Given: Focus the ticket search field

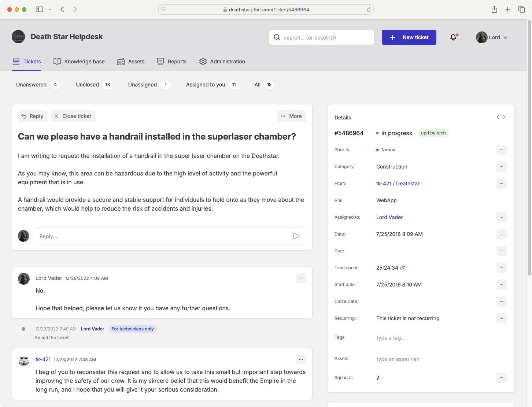Looking at the screenshot, I should coord(322,37).
